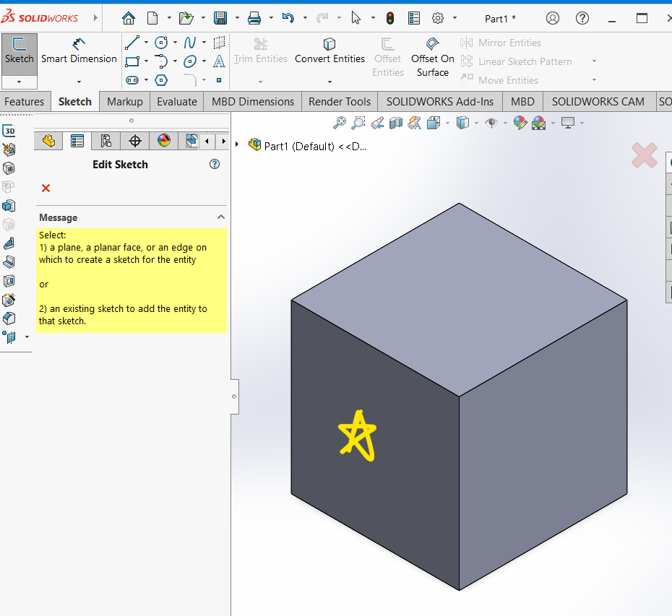Click the 3D Sketch icon in left toolbar

click(9, 131)
